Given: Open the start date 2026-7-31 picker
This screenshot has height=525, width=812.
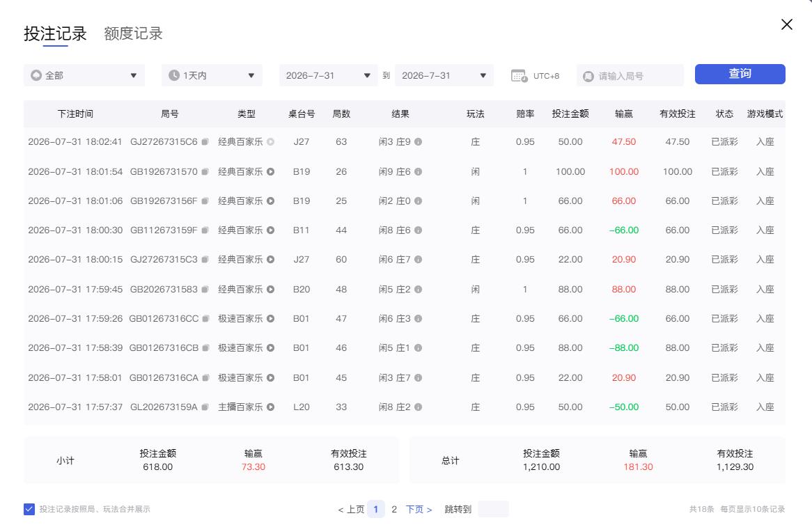Looking at the screenshot, I should pos(328,76).
